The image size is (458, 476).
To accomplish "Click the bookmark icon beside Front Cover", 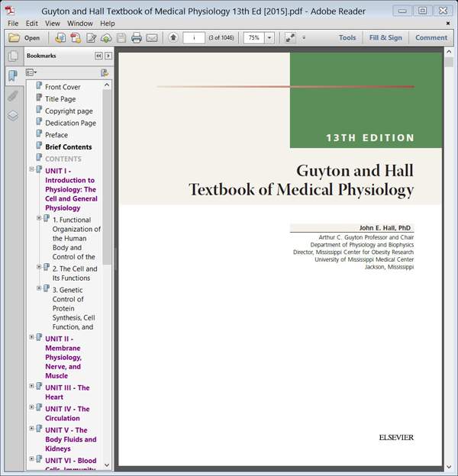I will [39, 85].
